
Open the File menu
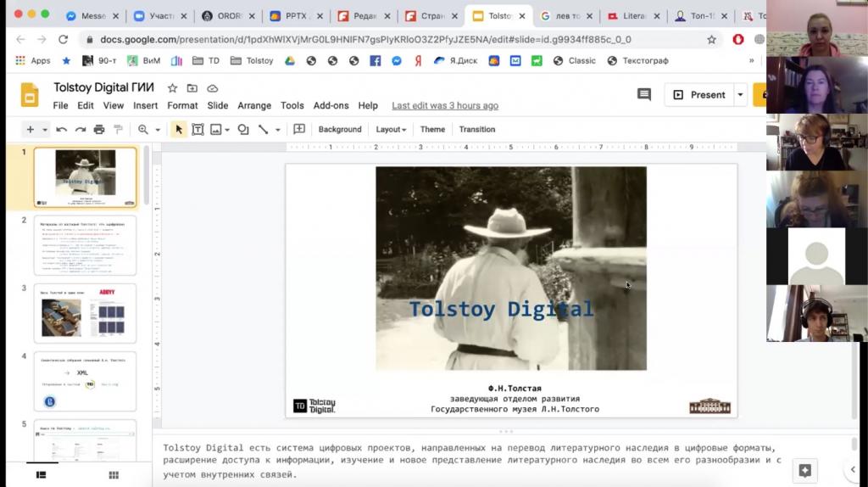point(60,105)
